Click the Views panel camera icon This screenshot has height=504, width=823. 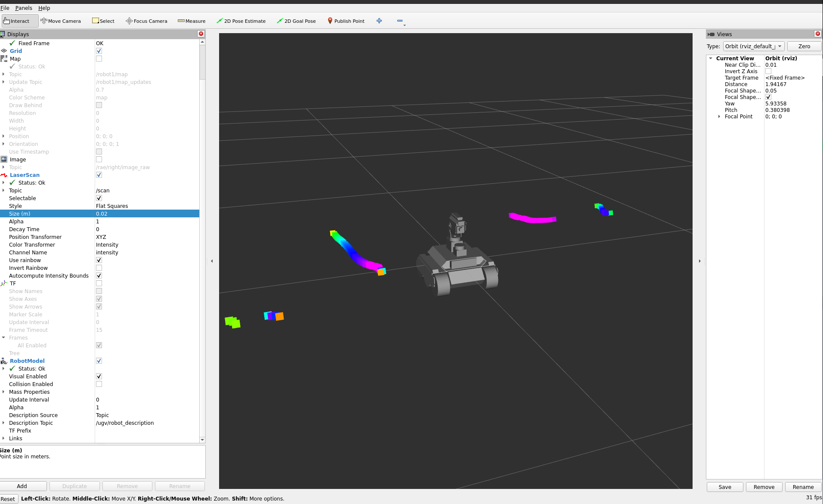(x=711, y=34)
